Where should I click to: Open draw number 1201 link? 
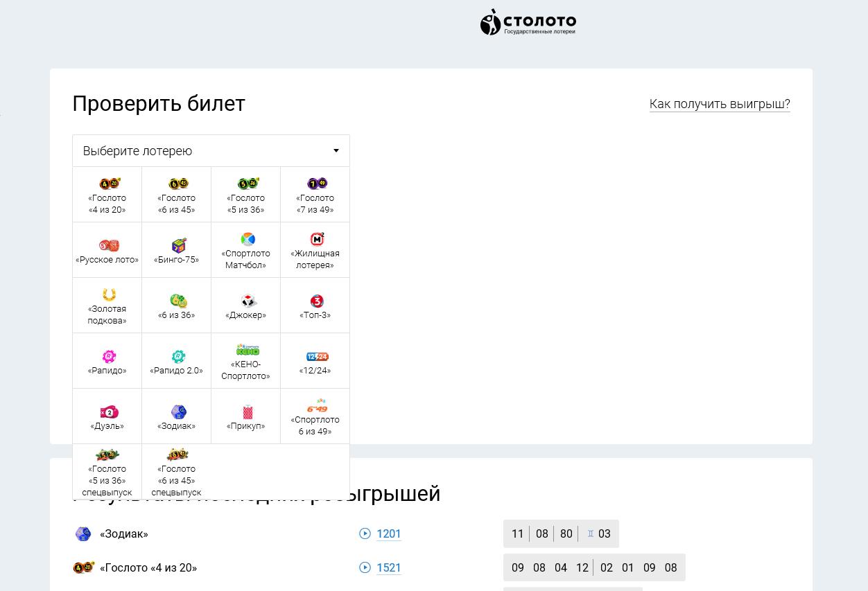click(x=389, y=533)
